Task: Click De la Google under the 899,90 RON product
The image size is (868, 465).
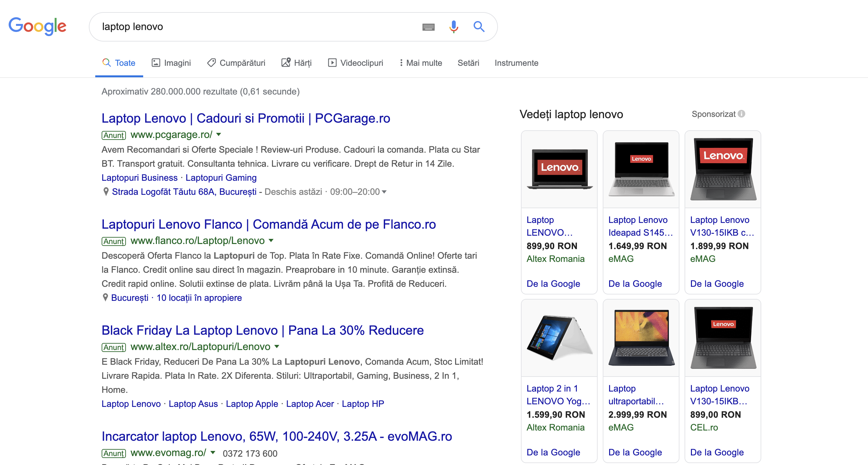Action: point(553,284)
